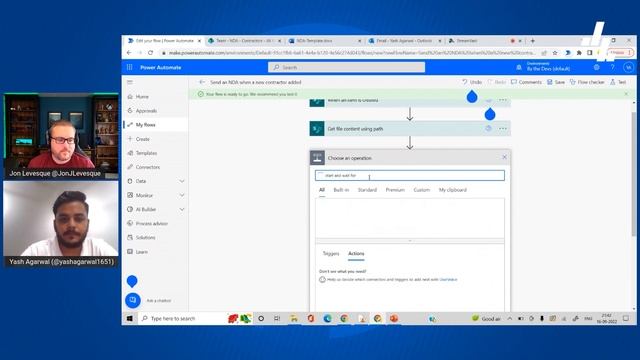This screenshot has width=640, height=360.
Task: Collapse the left navigation hamburger menu
Action: coord(130,82)
